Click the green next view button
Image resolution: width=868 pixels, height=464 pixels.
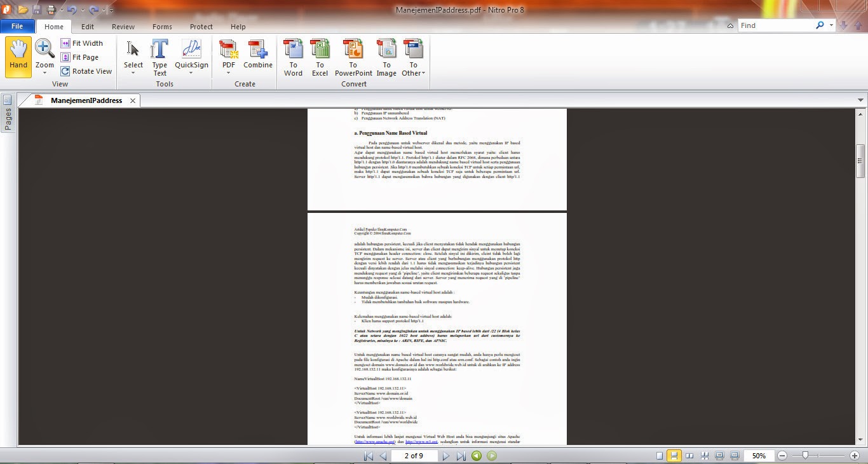point(492,456)
